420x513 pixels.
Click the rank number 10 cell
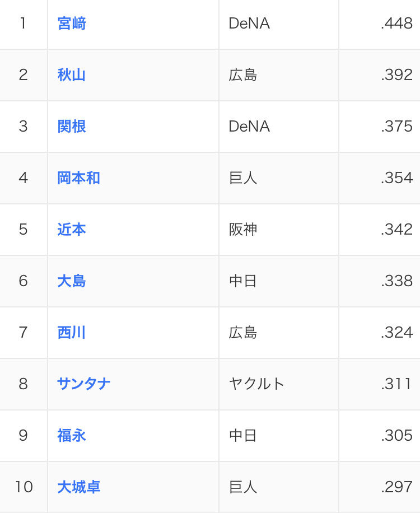coord(24,487)
